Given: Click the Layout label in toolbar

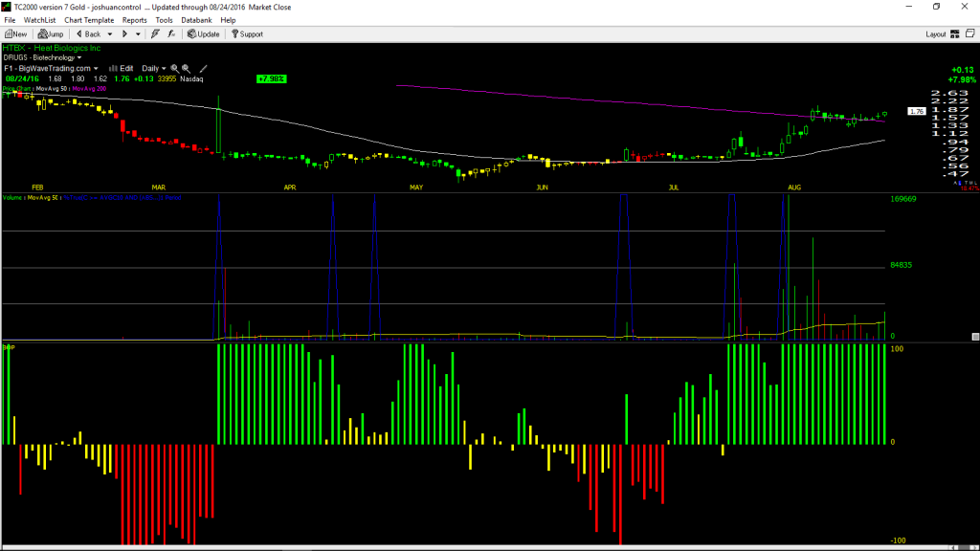Looking at the screenshot, I should [x=936, y=34].
